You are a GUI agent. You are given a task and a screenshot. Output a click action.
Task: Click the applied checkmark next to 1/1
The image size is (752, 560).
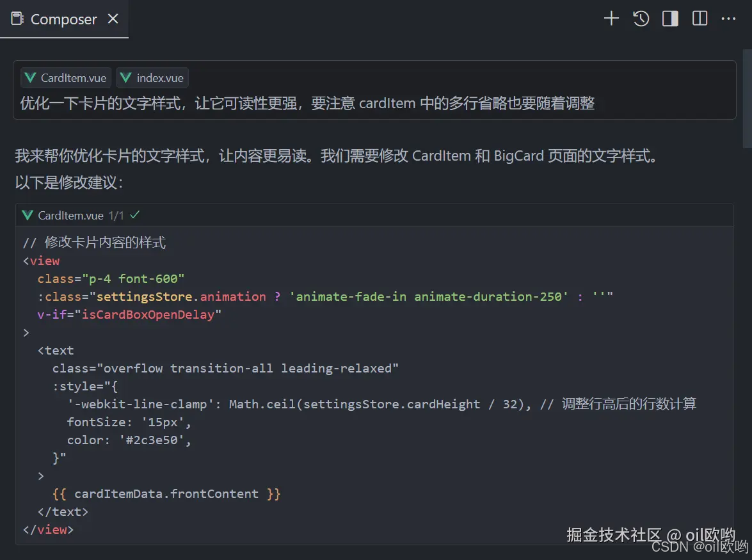(x=135, y=215)
